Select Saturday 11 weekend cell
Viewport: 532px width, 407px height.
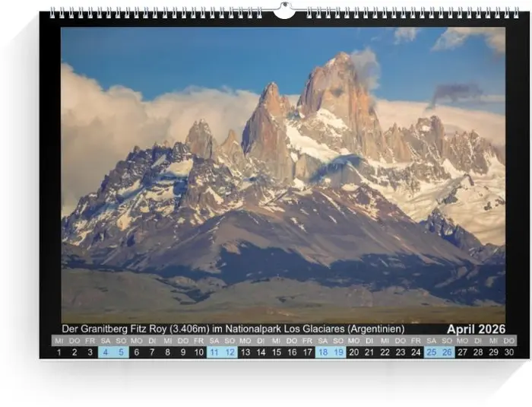pos(214,352)
